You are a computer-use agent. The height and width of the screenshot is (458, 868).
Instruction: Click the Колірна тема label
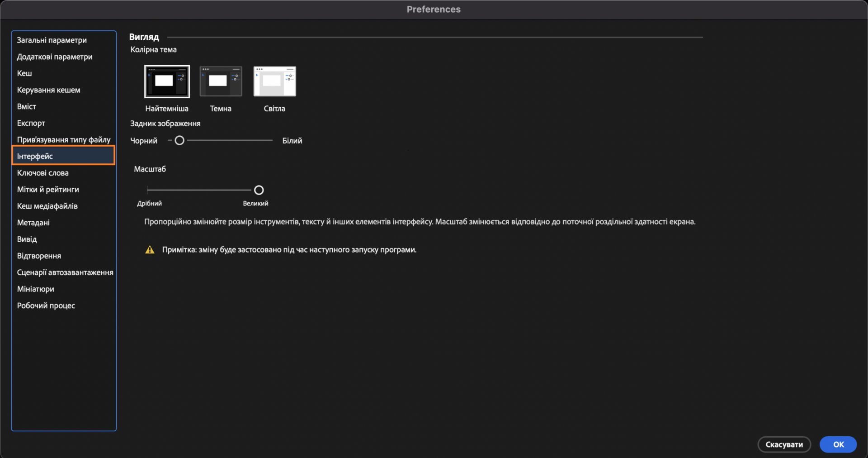[x=153, y=50]
